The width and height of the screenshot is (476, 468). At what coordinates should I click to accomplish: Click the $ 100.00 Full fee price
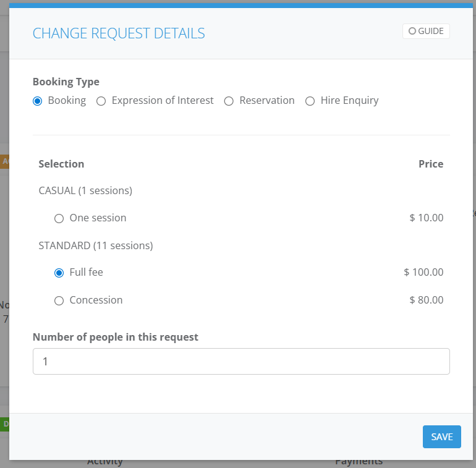tap(423, 272)
